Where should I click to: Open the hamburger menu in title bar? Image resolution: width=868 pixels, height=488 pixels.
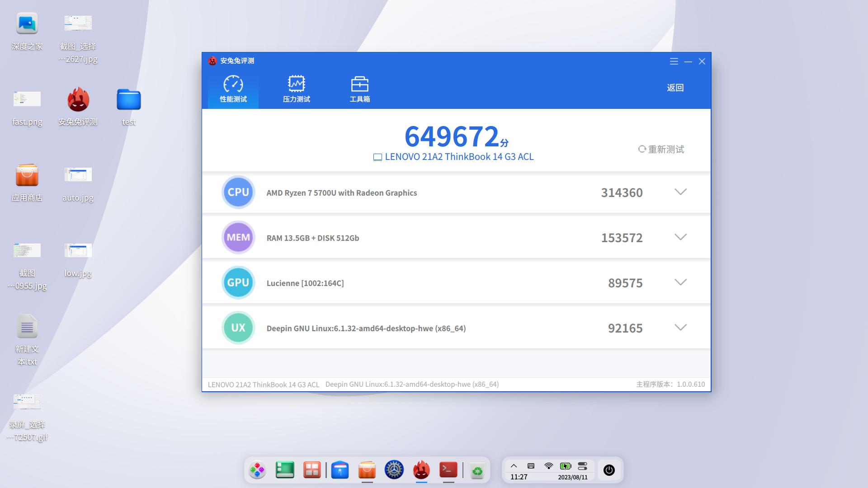click(x=674, y=61)
